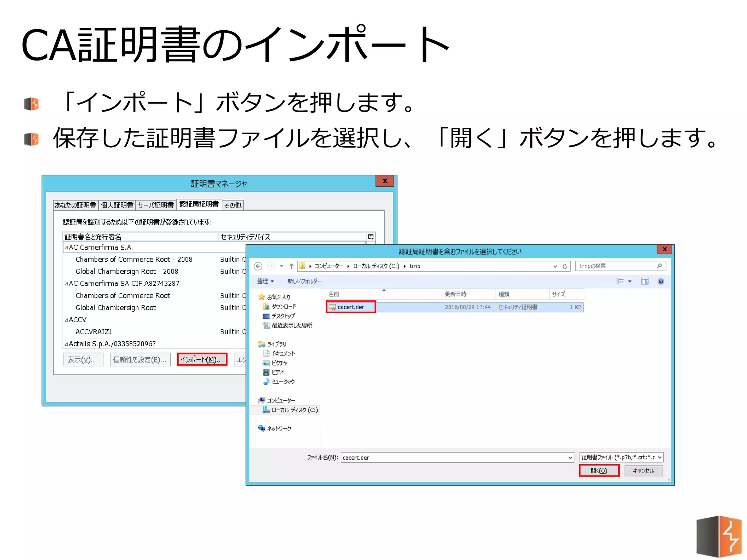Sort by 種類 column header
747x560 pixels.
(522, 294)
